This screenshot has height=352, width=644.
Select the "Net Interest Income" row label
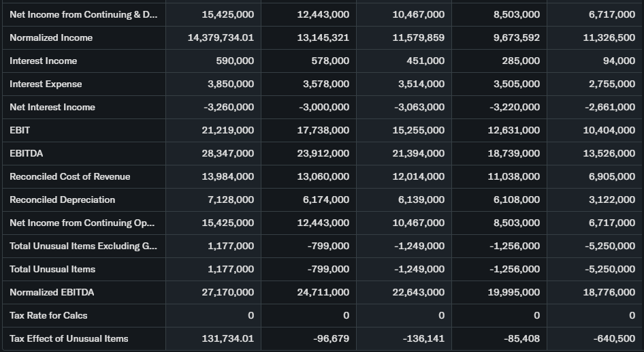(52, 107)
